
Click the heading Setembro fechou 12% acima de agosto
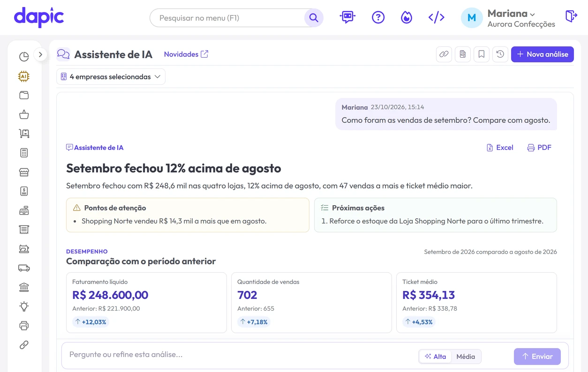173,168
